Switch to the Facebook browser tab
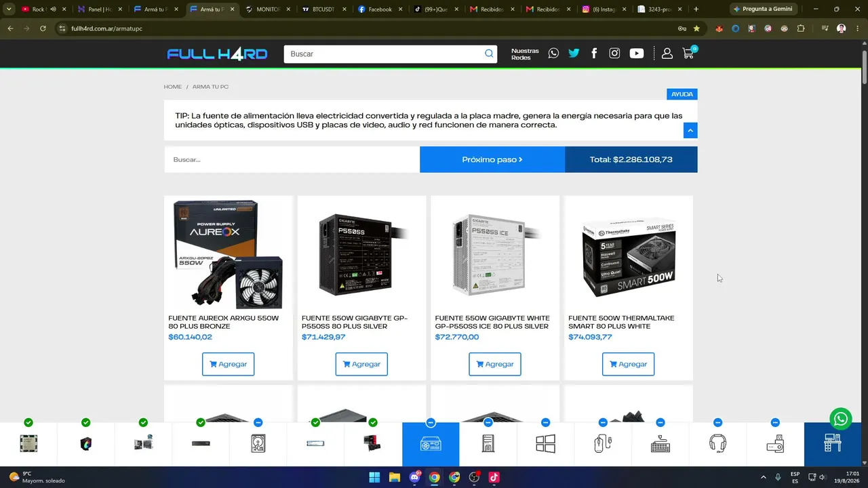Image resolution: width=868 pixels, height=488 pixels. 380,9
